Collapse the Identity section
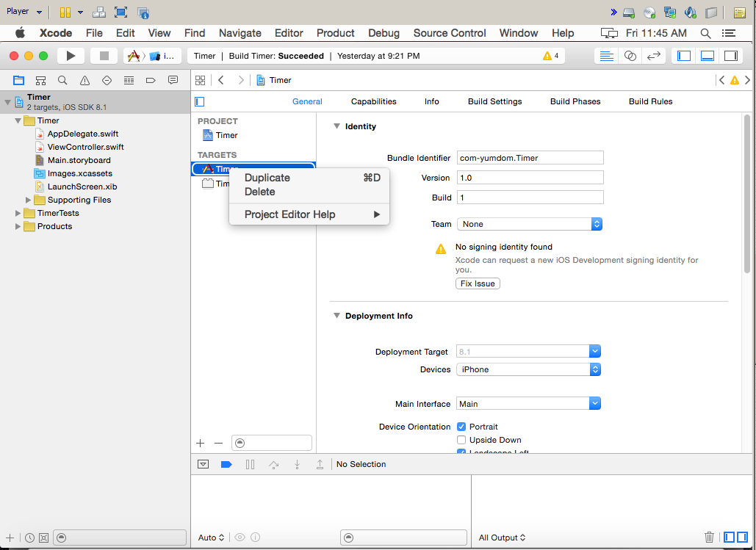The width and height of the screenshot is (756, 550). 336,126
